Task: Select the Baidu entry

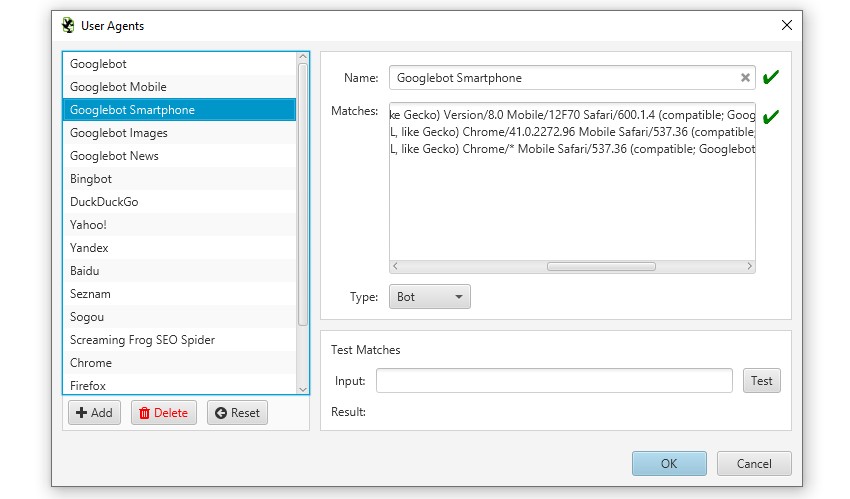Action: point(179,271)
